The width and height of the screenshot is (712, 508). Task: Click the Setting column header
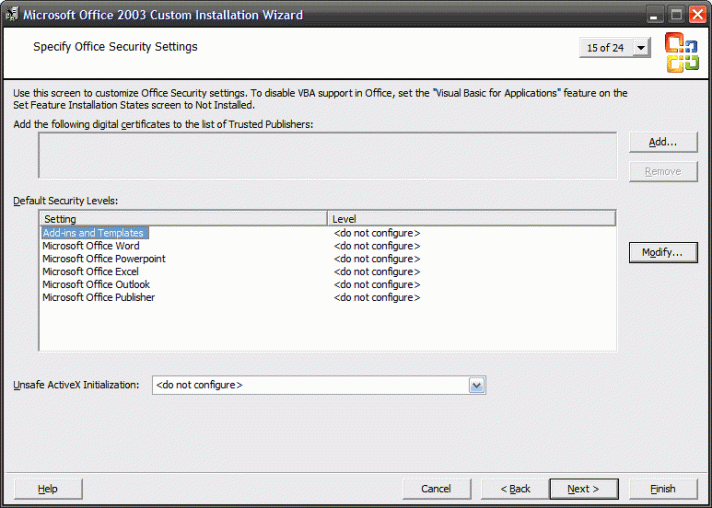[184, 219]
